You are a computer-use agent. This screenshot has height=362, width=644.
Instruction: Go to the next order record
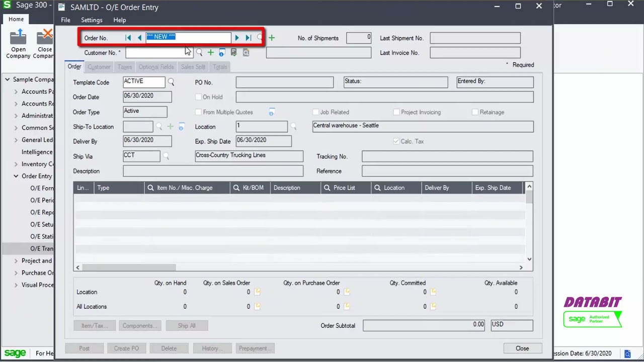click(237, 38)
